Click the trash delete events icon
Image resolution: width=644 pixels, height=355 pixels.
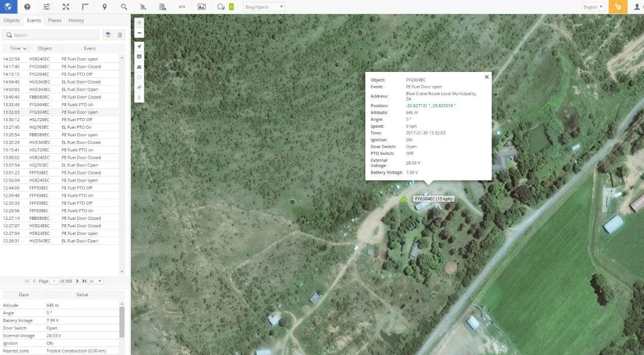120,35
